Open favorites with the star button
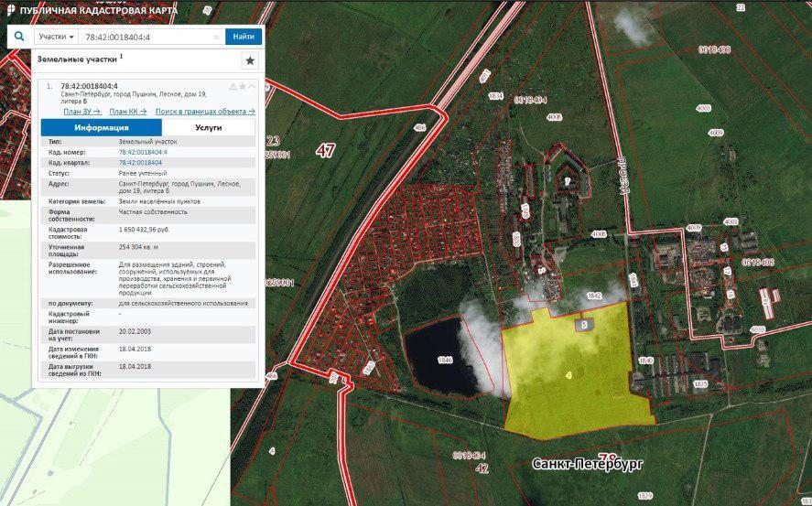Viewport: 812px width, 506px height. coord(250,61)
